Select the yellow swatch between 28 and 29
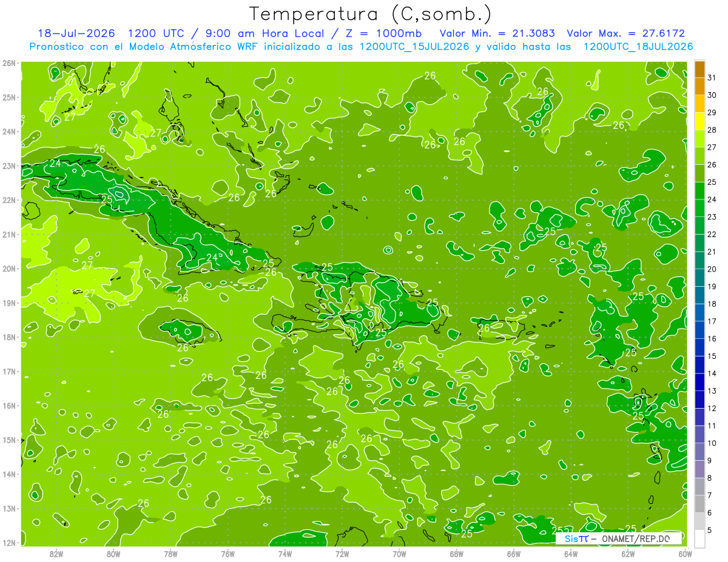The width and height of the screenshot is (728, 562). pos(699,121)
